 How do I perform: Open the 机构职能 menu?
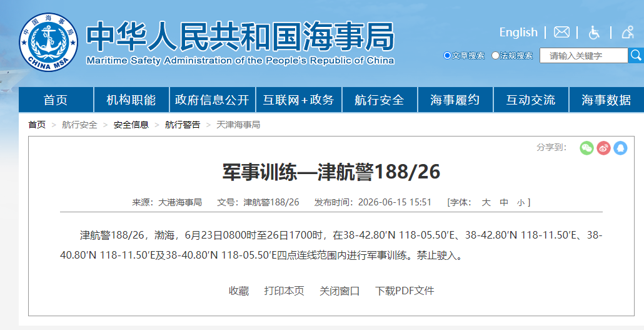tap(131, 100)
